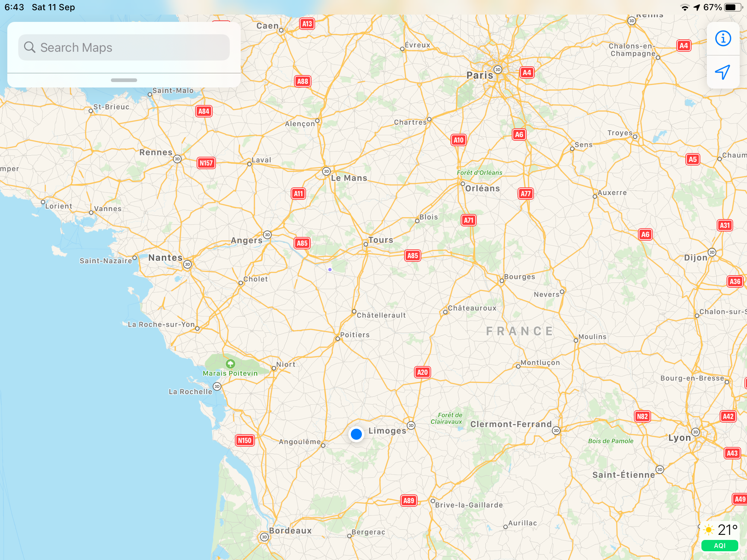The image size is (747, 560).
Task: Select the A20 motorway shield
Action: click(422, 372)
